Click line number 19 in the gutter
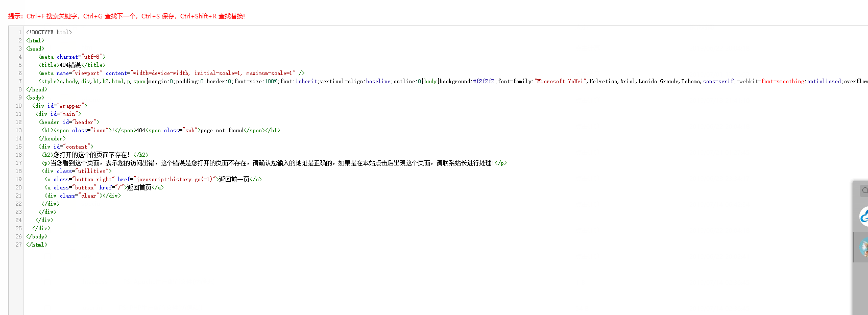 coord(18,179)
